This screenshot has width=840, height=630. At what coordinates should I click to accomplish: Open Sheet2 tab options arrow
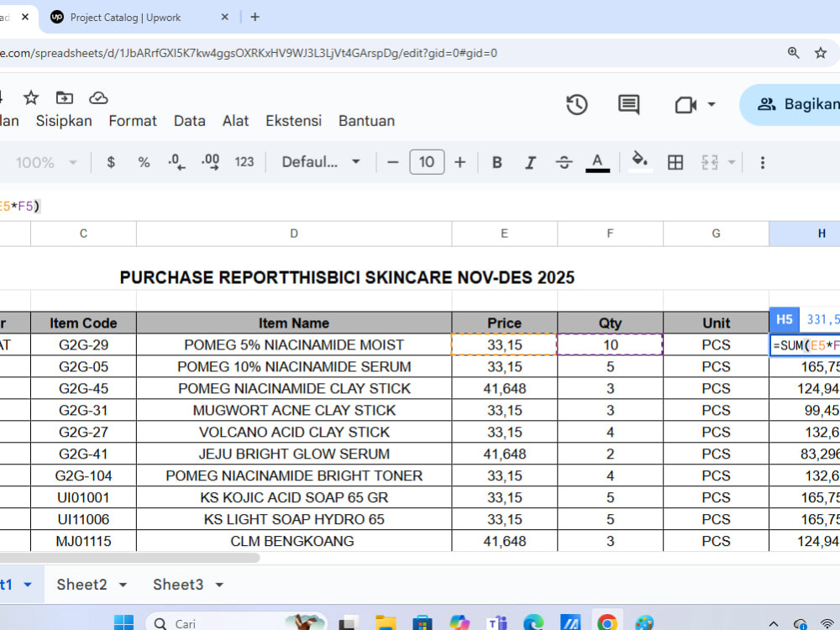click(123, 585)
